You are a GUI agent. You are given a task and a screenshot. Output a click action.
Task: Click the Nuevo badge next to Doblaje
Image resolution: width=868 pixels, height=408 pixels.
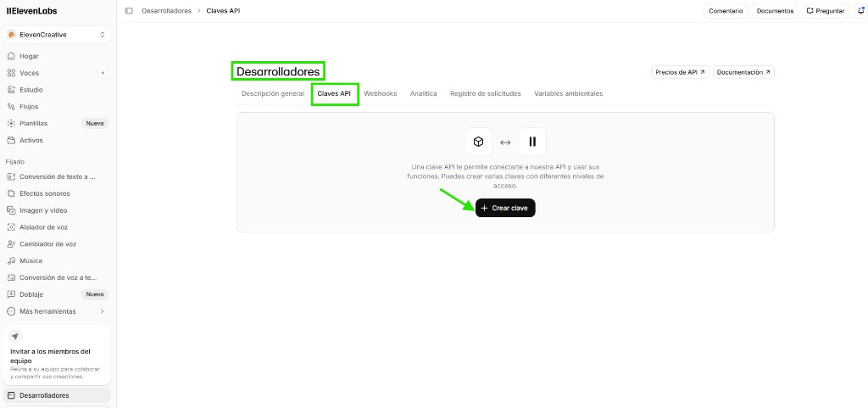tap(95, 294)
